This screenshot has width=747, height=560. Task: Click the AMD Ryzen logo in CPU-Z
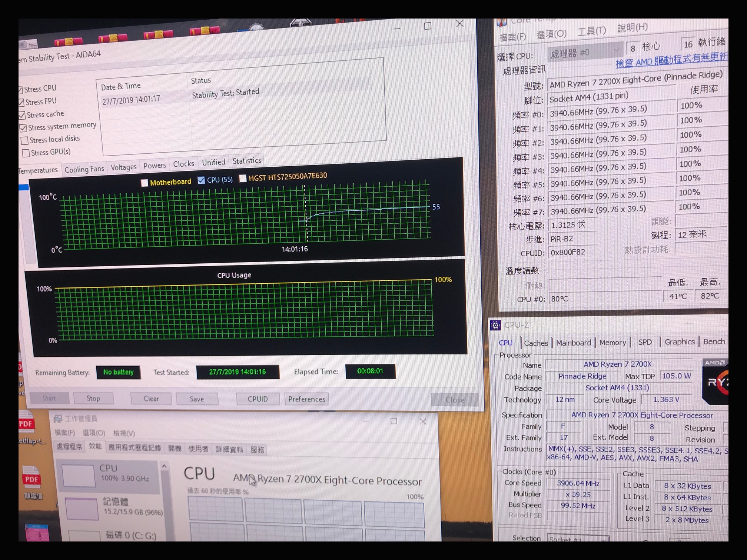(715, 381)
